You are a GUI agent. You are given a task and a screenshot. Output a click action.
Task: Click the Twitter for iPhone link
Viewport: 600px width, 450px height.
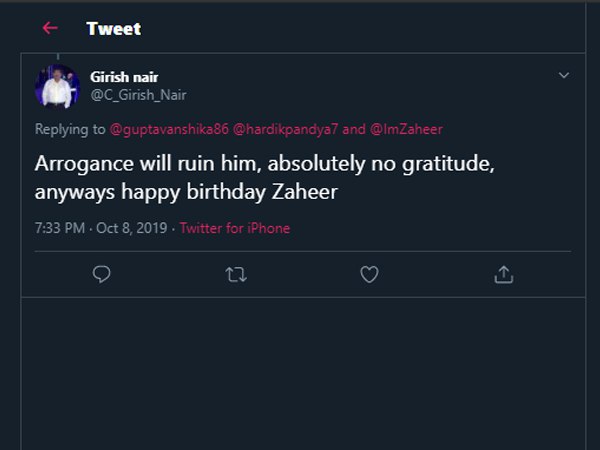click(x=235, y=228)
